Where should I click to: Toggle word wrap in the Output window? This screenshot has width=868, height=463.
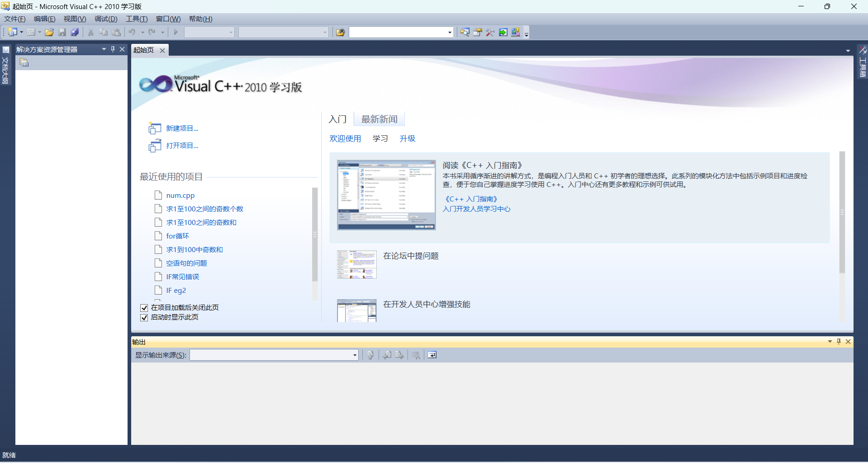(432, 355)
